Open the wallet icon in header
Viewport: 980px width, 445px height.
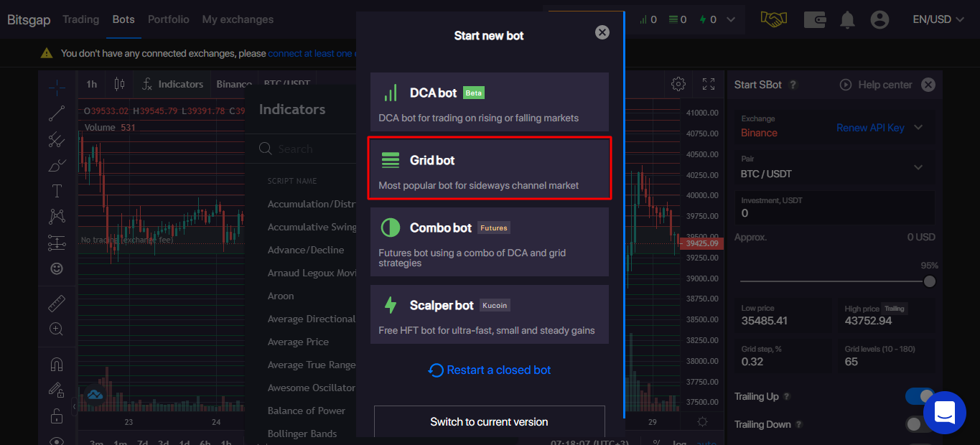[815, 19]
